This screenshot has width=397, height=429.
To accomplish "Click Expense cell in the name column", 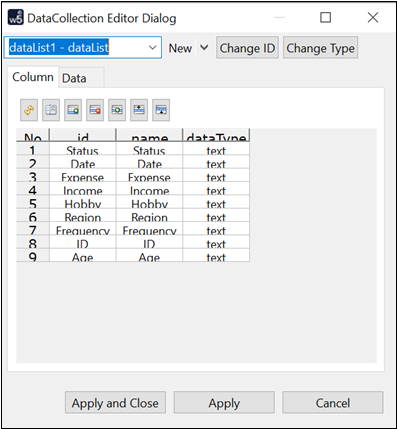I will pyautogui.click(x=149, y=176).
